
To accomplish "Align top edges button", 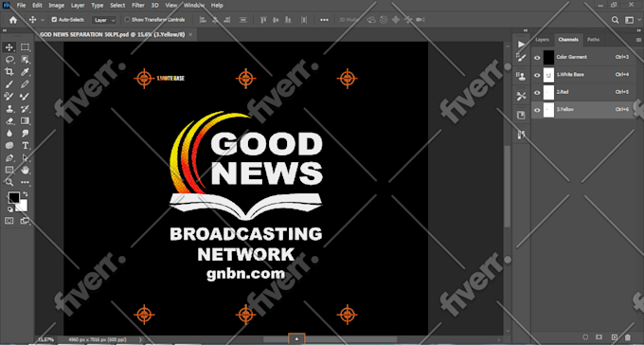I will pyautogui.click(x=263, y=20).
